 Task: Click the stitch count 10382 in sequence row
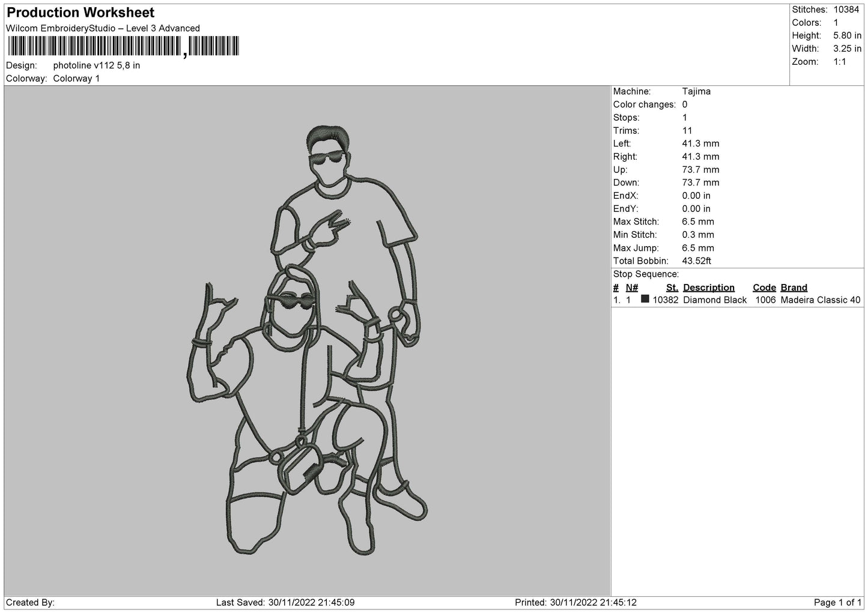(666, 301)
